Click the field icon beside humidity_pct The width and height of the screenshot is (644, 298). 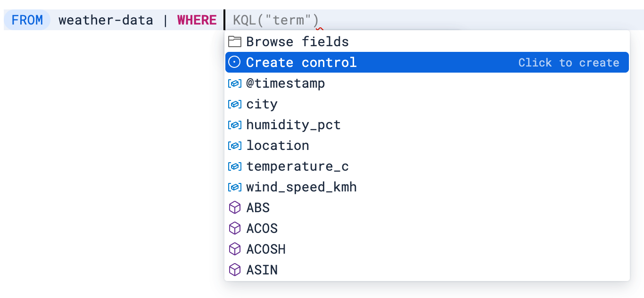coord(234,124)
